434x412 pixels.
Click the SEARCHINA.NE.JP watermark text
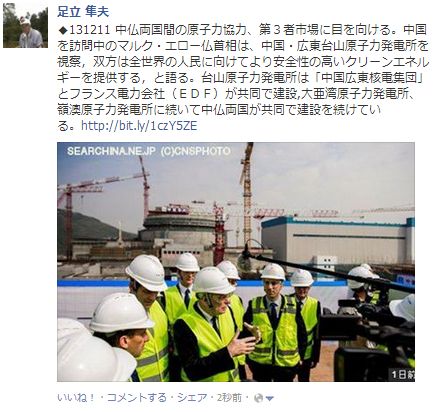coord(111,151)
